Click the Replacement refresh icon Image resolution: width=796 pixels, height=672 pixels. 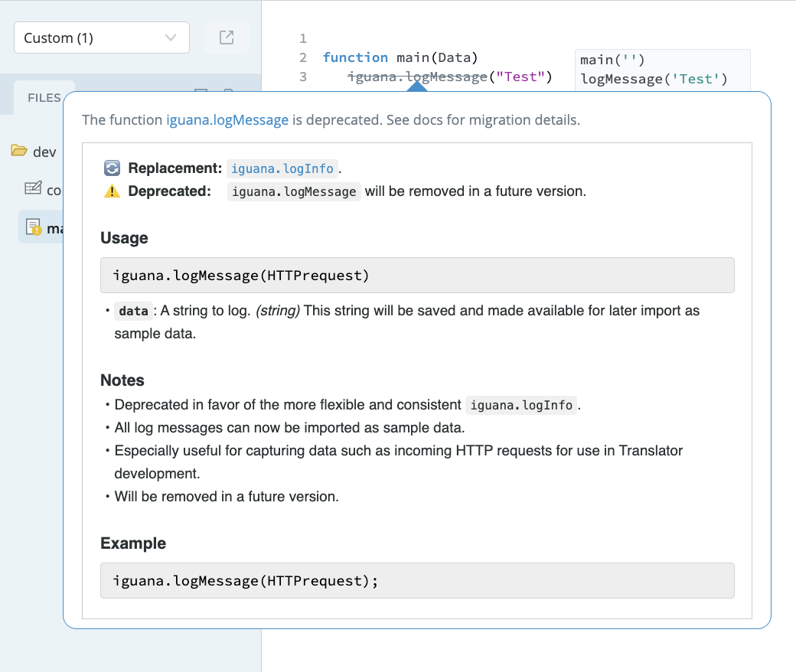point(112,168)
